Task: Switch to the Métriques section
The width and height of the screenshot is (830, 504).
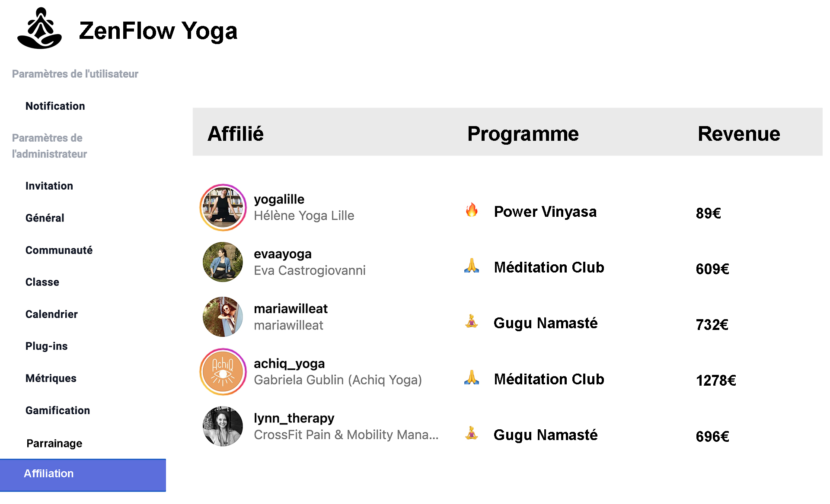Action: 51,378
